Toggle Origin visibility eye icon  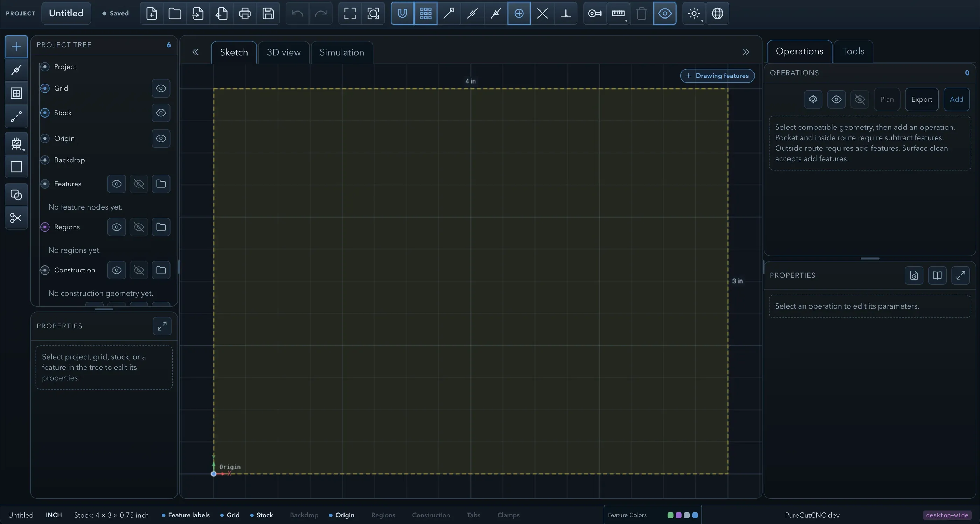pos(161,138)
